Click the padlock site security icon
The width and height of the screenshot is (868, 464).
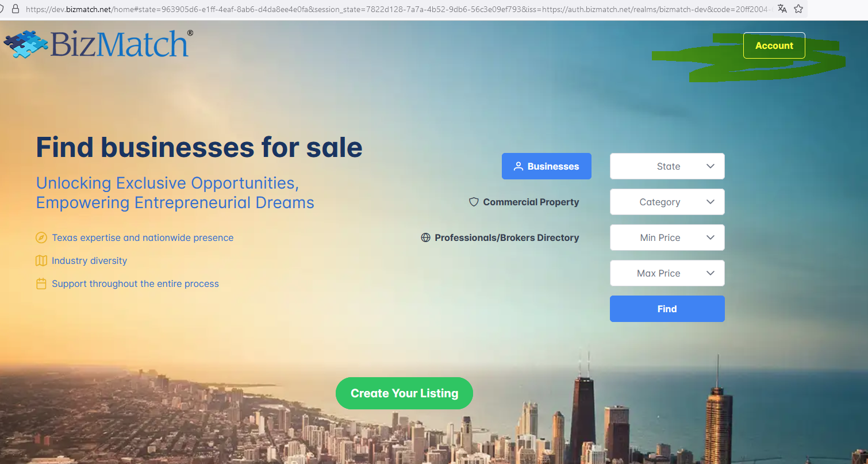(16, 9)
